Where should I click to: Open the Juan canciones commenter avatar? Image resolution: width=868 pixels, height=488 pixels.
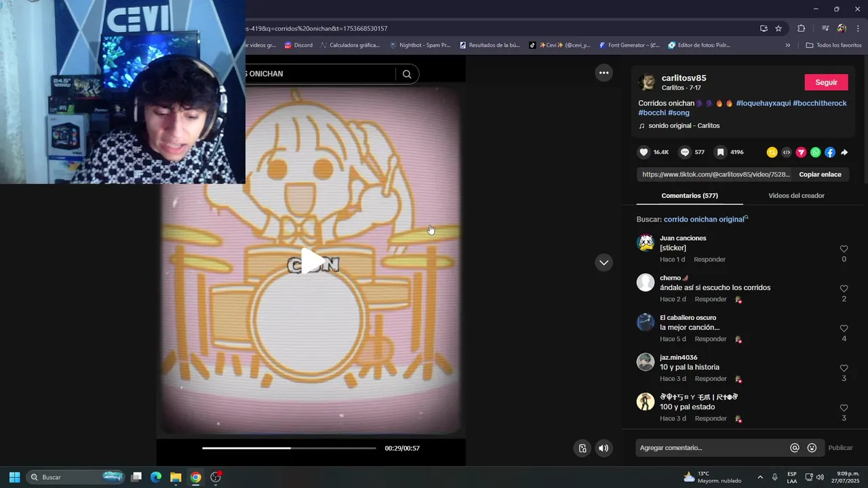coord(646,243)
